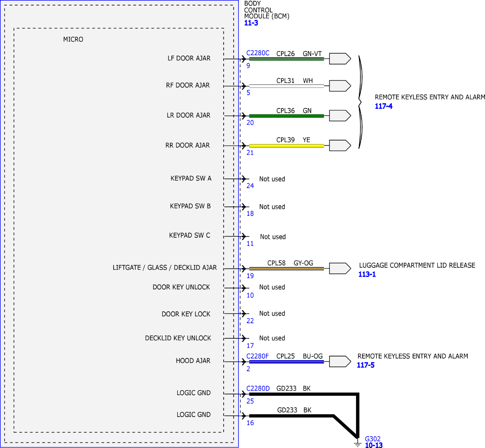Click pin number 5 at RF DOOR AJAR
This screenshot has height=448, width=485.
click(248, 93)
